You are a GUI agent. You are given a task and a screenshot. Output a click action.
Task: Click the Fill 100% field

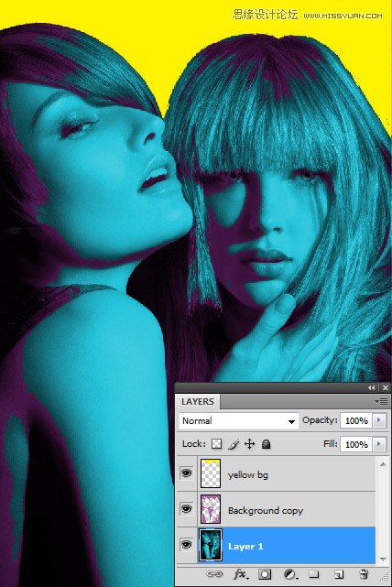point(356,444)
